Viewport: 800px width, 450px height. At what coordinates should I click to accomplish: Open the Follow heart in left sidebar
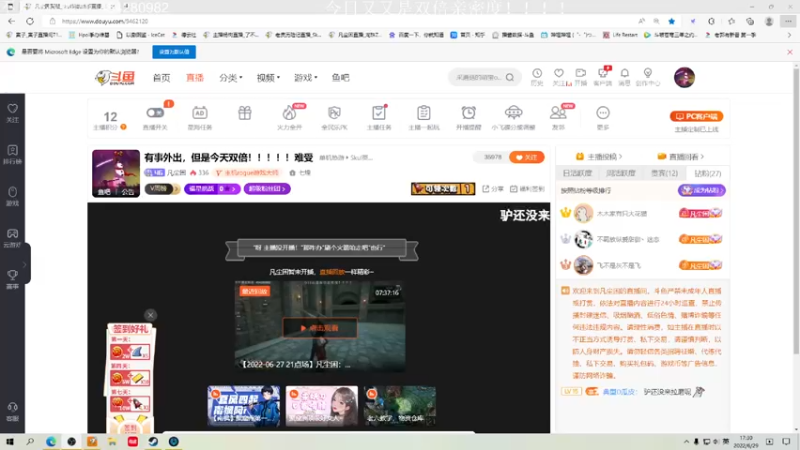(12, 109)
